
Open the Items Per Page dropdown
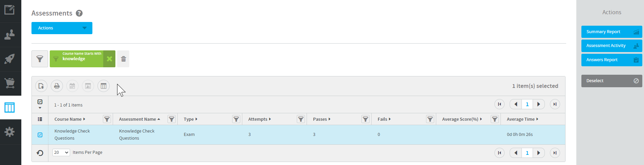click(x=61, y=152)
